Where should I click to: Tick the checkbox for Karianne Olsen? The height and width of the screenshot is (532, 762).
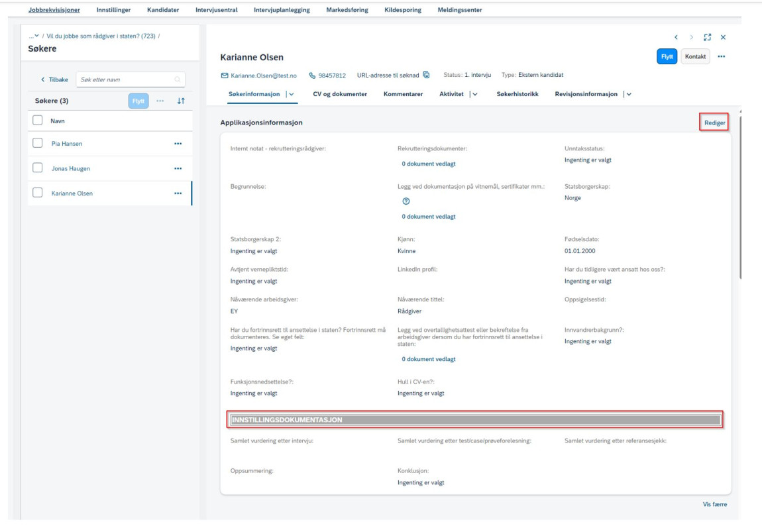37,192
